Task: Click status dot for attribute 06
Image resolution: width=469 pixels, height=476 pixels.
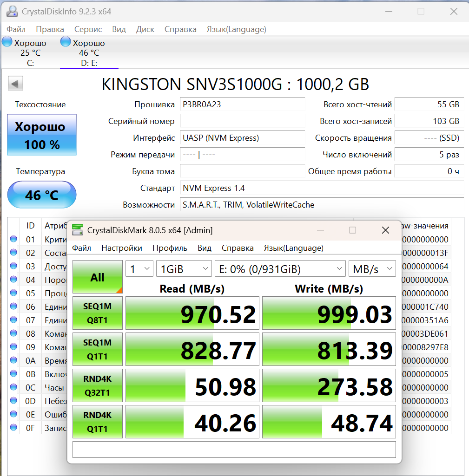Action: (x=13, y=306)
